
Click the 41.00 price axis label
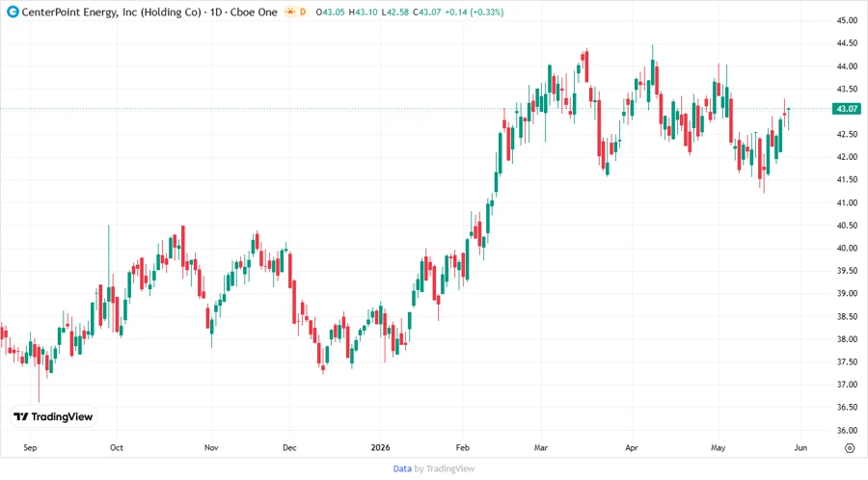847,203
